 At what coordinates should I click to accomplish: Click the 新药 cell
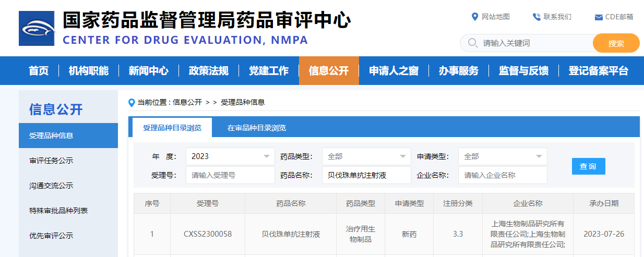pos(409,234)
